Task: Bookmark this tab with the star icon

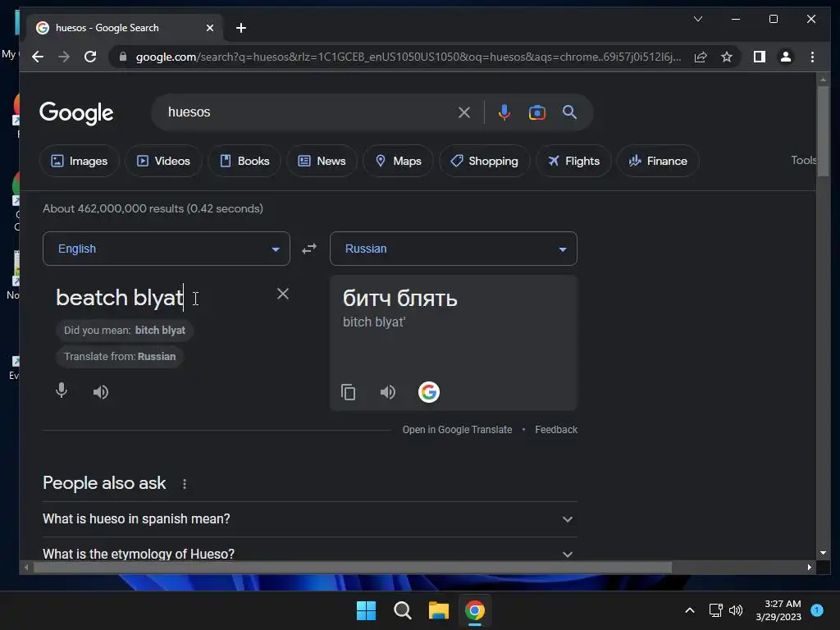Action: 727,57
